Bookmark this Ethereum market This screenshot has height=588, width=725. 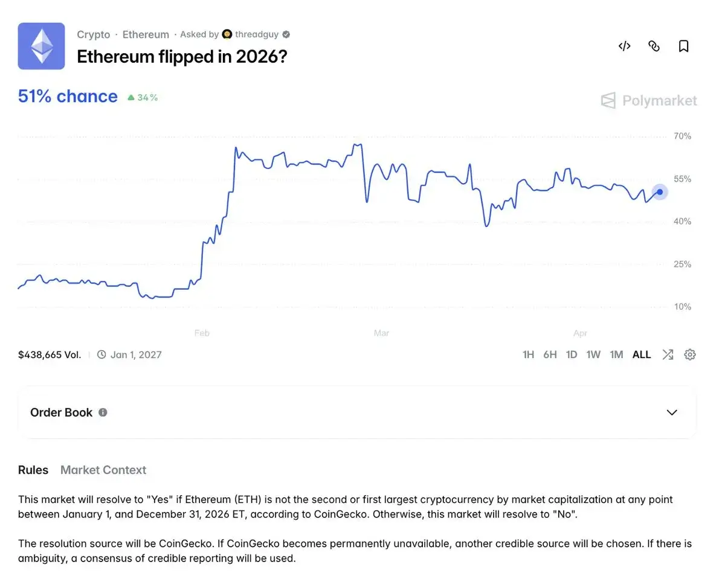683,46
